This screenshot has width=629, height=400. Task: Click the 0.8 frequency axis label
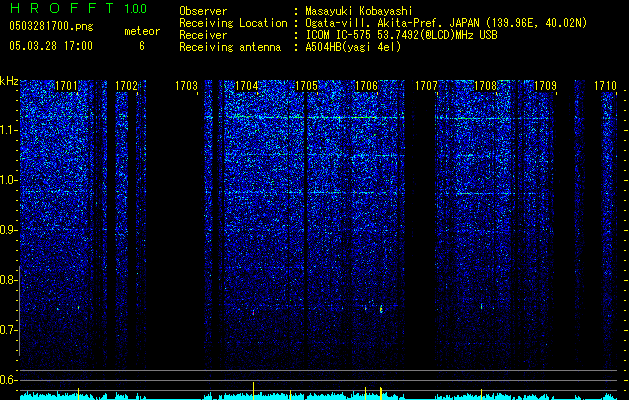click(x=7, y=280)
